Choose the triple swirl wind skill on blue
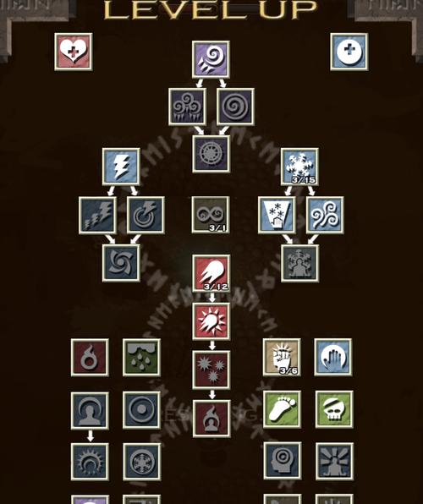 (x=325, y=215)
